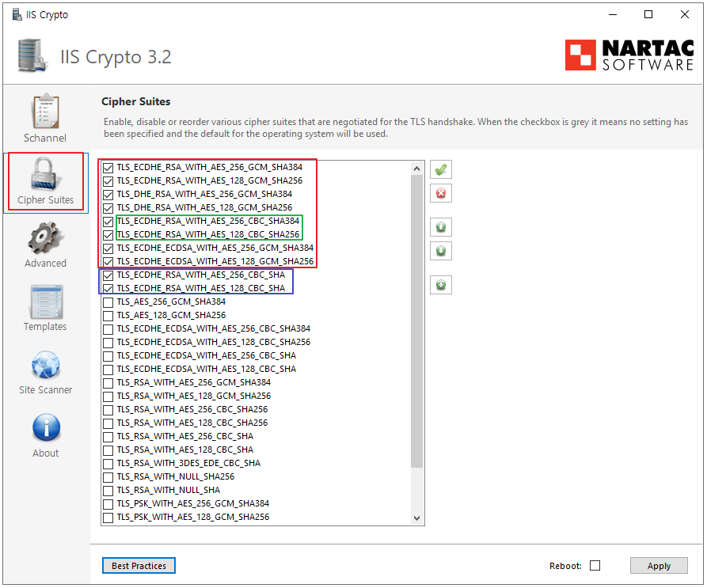707x588 pixels.
Task: Uncheck TLS_ECDHE_ECDSA_WITH_AES_128_GCM_SHA256
Action: click(108, 262)
